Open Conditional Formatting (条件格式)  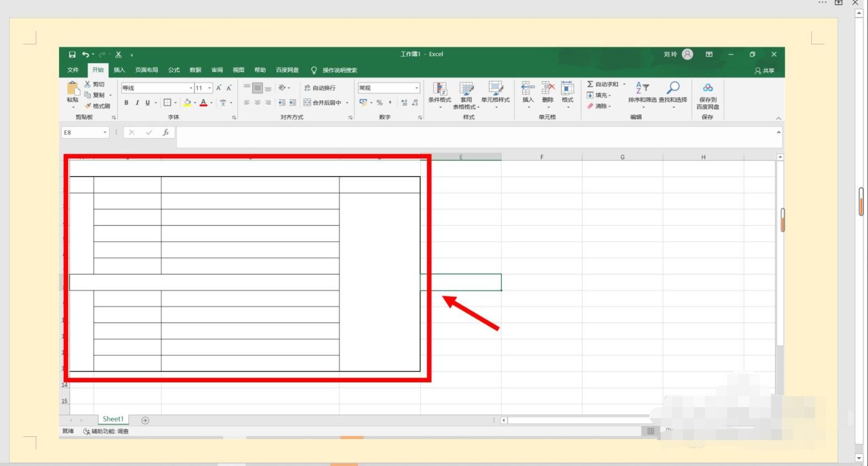tap(440, 94)
